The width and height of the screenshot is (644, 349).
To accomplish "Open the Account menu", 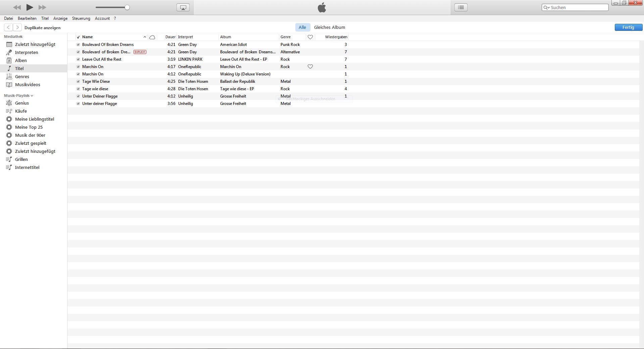I will coord(102,18).
